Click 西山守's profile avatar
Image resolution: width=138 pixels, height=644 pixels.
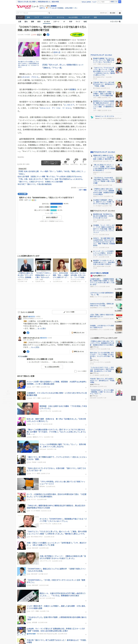coord(20,317)
